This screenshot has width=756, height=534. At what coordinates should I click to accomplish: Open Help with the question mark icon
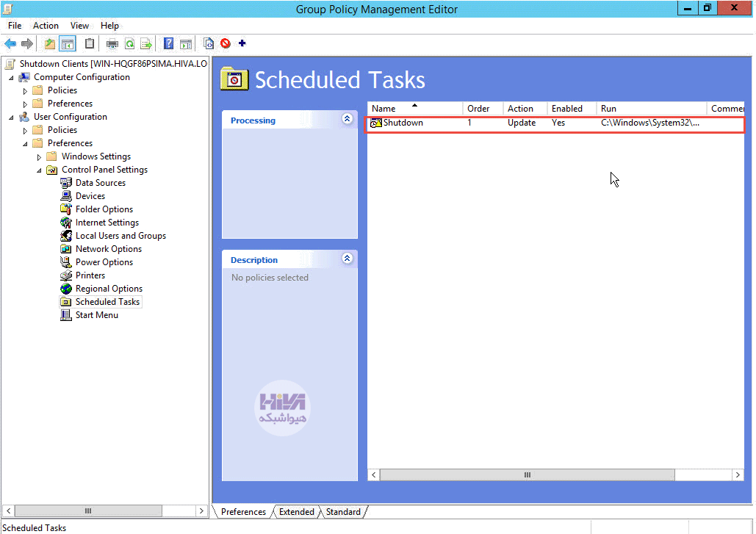168,44
